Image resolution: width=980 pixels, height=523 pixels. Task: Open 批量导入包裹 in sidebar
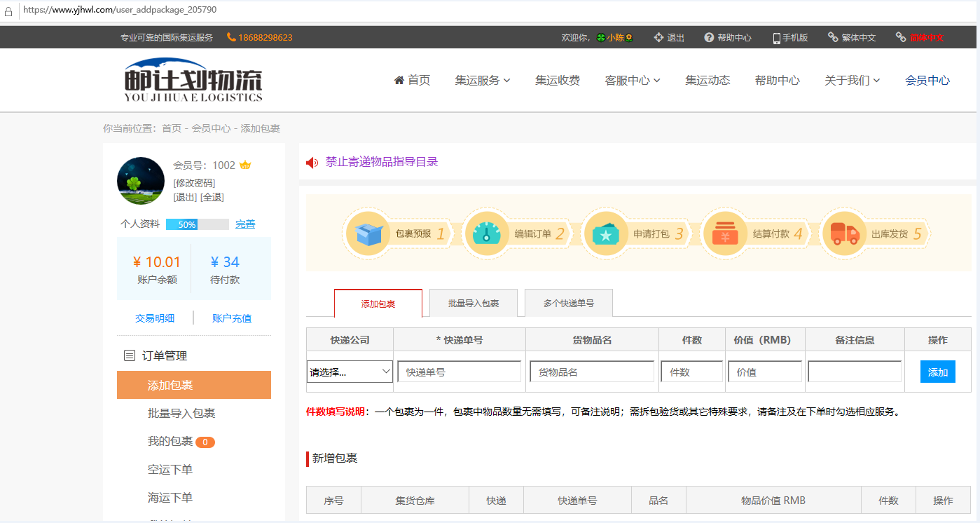pos(181,413)
